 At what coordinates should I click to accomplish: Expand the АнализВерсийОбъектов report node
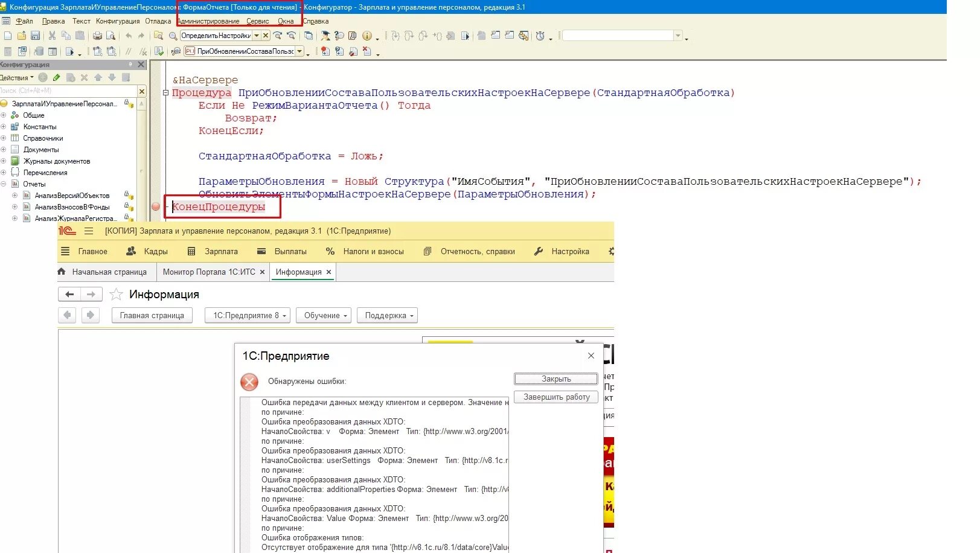15,196
